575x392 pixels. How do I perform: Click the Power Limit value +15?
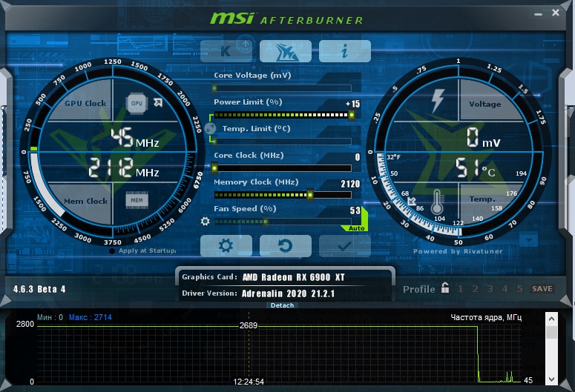click(352, 104)
